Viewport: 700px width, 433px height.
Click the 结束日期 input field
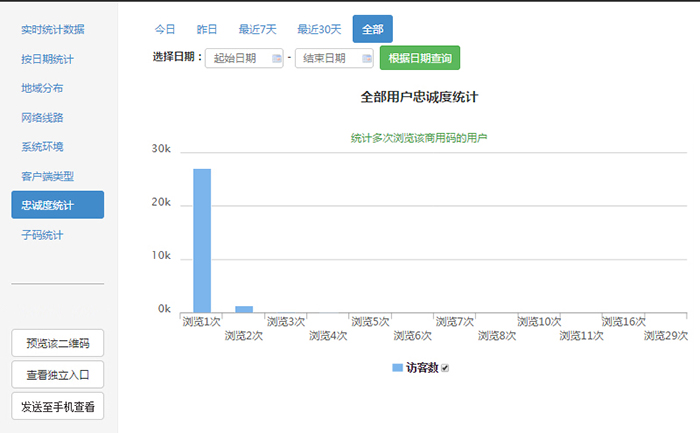325,59
